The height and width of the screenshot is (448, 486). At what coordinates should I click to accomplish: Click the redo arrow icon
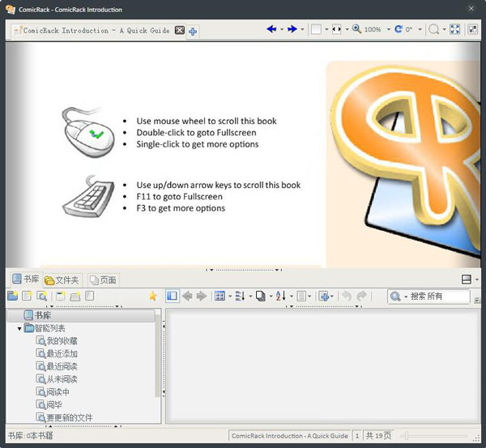361,296
